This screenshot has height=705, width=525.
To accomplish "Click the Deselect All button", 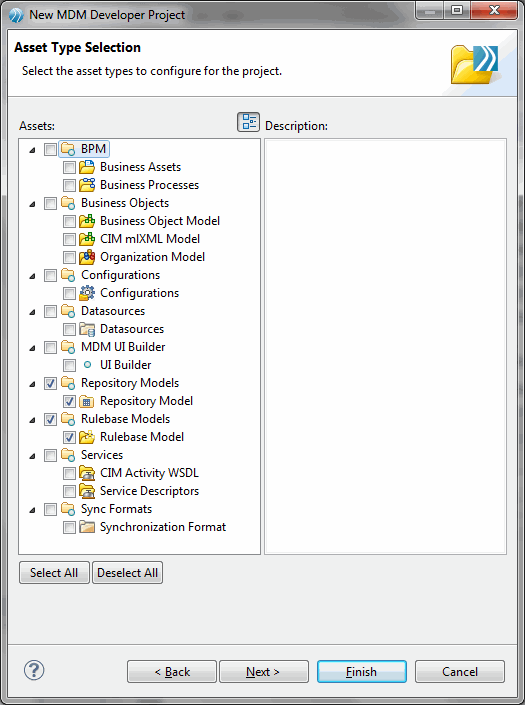I will click(128, 572).
